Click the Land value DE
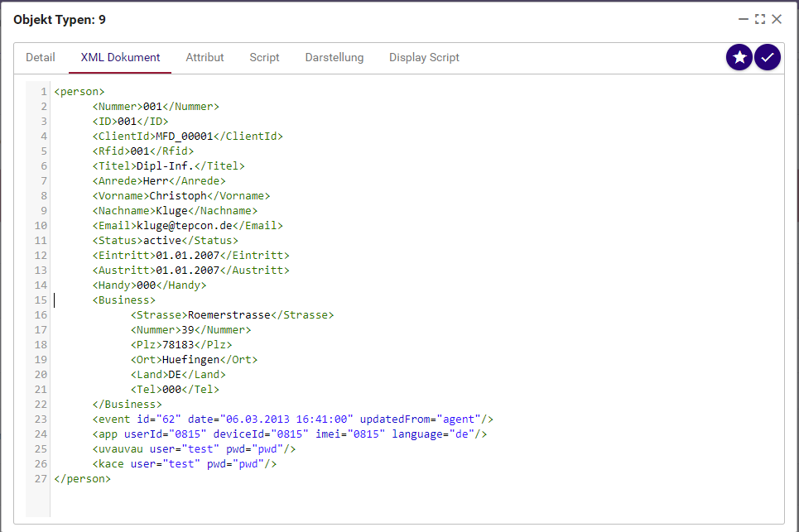The width and height of the screenshot is (799, 532). click(x=175, y=375)
